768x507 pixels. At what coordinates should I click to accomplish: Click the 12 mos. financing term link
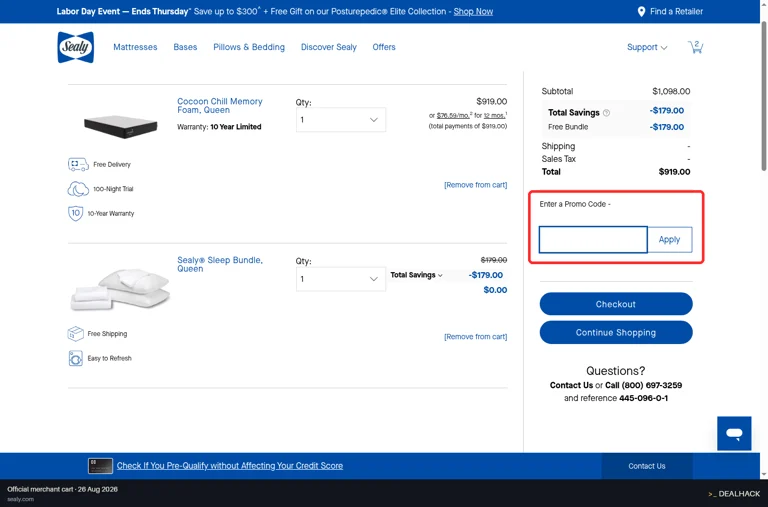click(495, 116)
